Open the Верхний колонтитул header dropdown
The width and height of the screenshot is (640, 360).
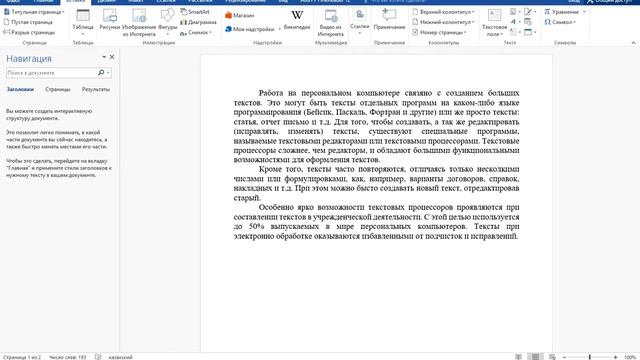pyautogui.click(x=443, y=12)
